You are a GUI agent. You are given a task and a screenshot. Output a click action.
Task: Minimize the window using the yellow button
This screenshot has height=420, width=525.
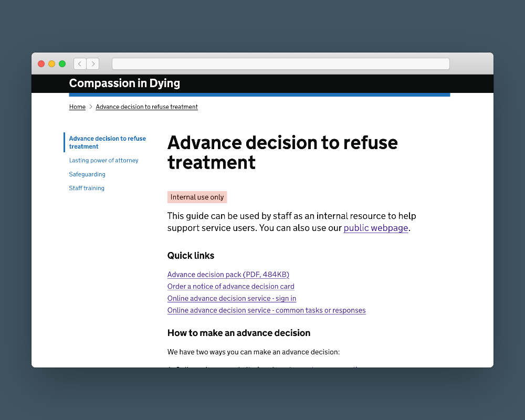point(51,64)
